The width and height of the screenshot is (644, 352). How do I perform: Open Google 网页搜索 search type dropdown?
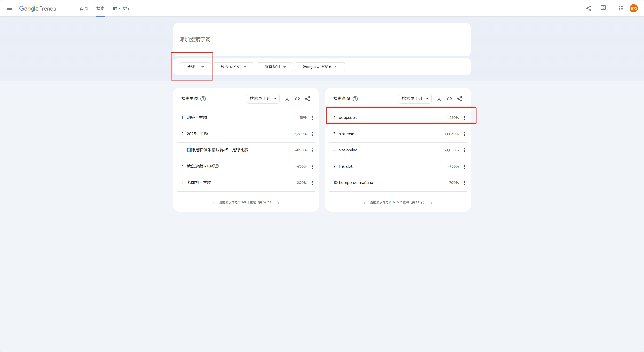click(x=319, y=67)
